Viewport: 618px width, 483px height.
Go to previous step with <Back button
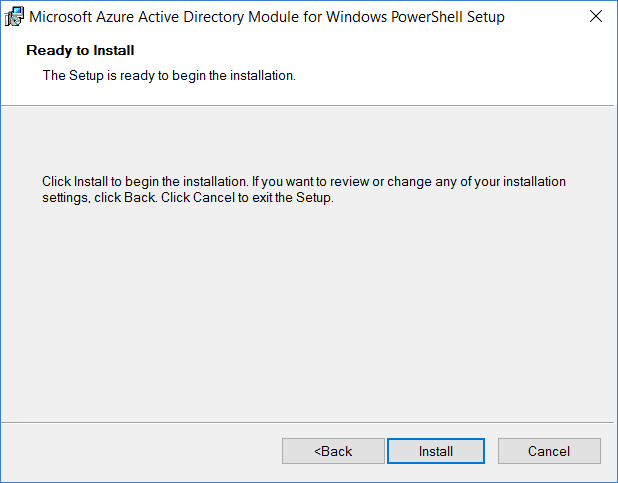click(x=333, y=451)
